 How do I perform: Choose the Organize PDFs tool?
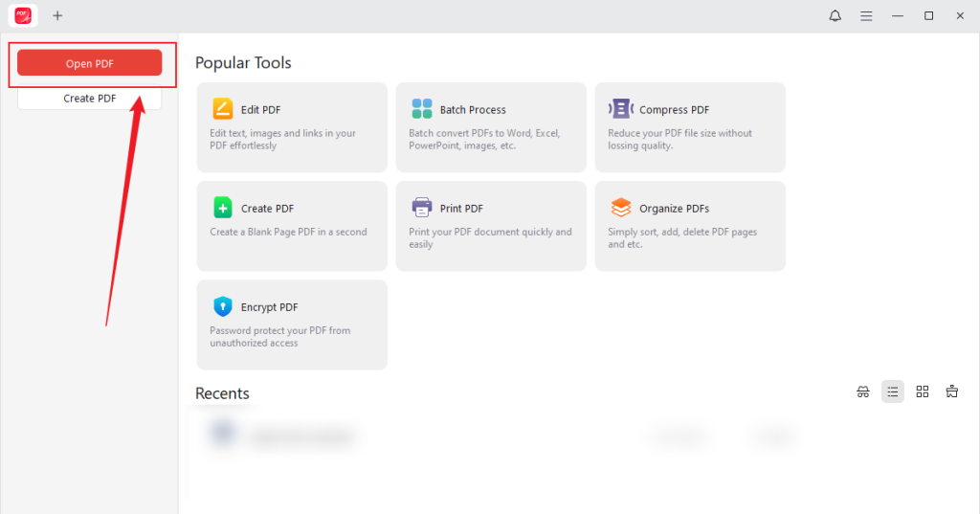(689, 225)
